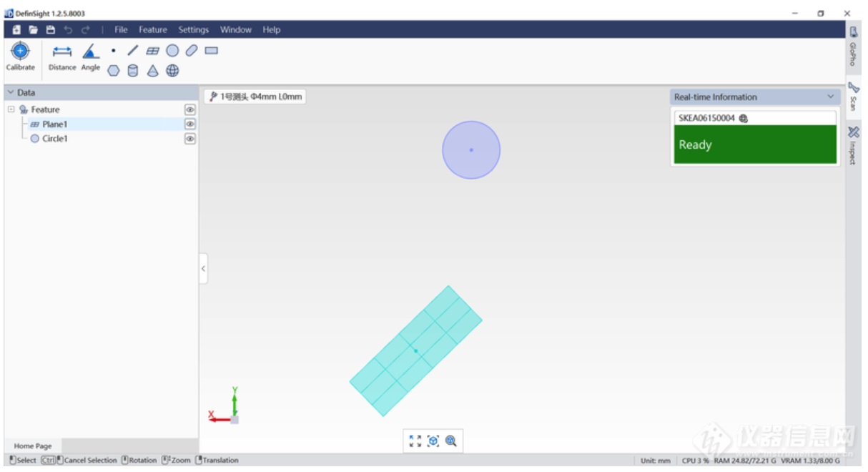The height and width of the screenshot is (472, 868).
Task: Select the Line feature tool
Action: [x=132, y=51]
